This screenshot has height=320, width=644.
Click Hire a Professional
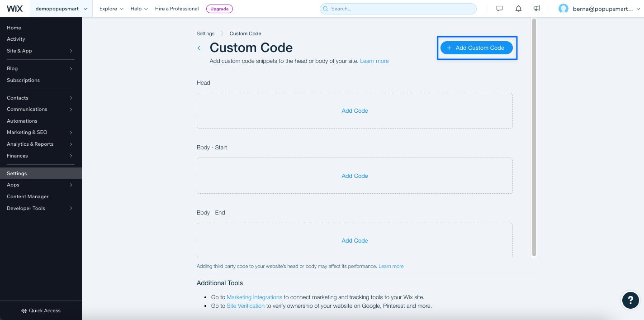(x=177, y=9)
